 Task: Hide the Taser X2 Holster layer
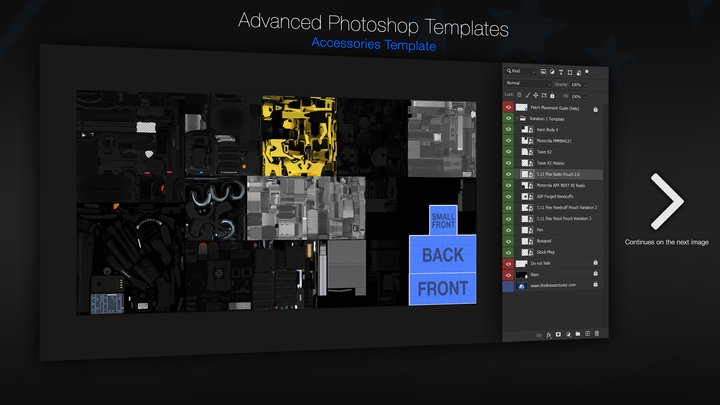pyautogui.click(x=508, y=163)
